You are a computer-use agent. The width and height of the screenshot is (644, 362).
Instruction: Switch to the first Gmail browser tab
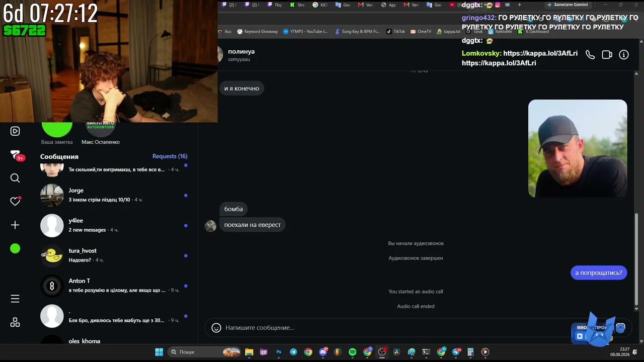point(366,5)
